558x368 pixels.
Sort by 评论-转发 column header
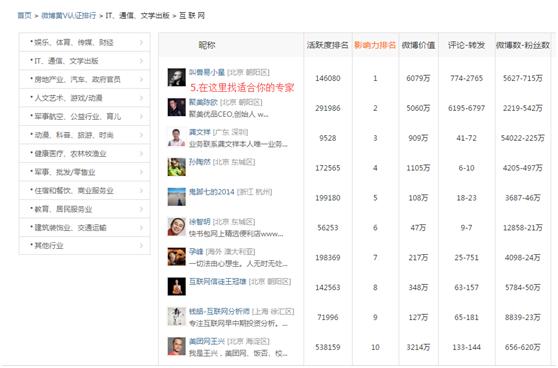[x=466, y=45]
